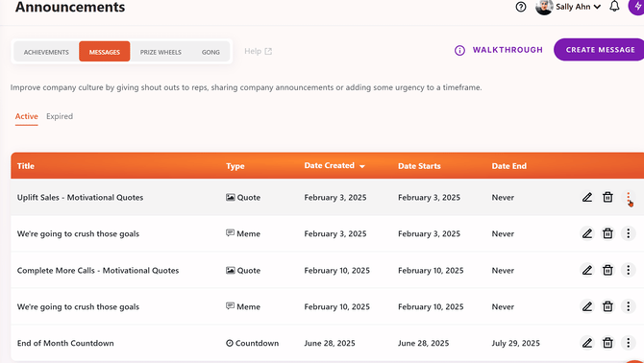The width and height of the screenshot is (644, 363).
Task: Click the Create Message button
Action: click(x=600, y=50)
